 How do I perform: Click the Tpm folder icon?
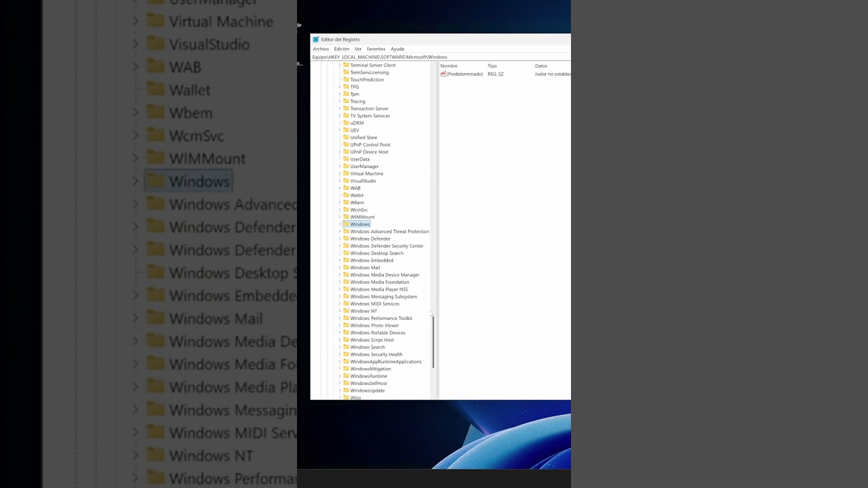pos(346,94)
